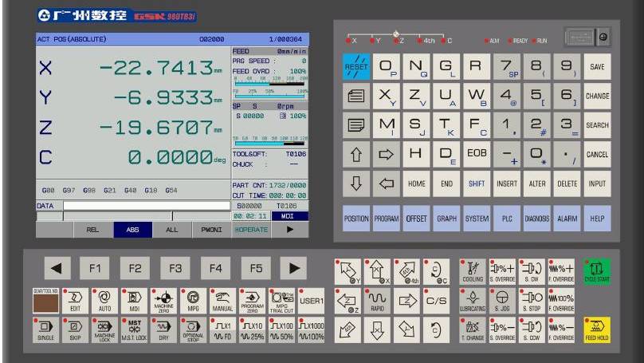Open the PROGRAM page key
Screen dimensions: 644x363
[x=386, y=219]
